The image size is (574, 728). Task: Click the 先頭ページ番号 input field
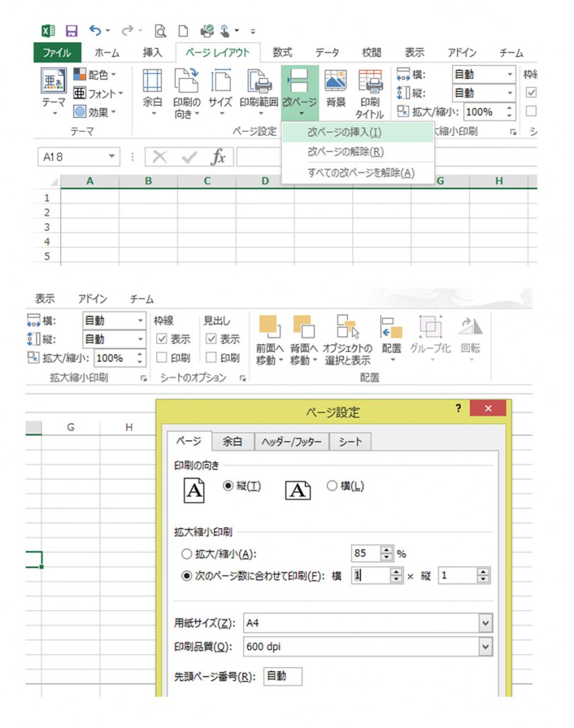(x=283, y=676)
